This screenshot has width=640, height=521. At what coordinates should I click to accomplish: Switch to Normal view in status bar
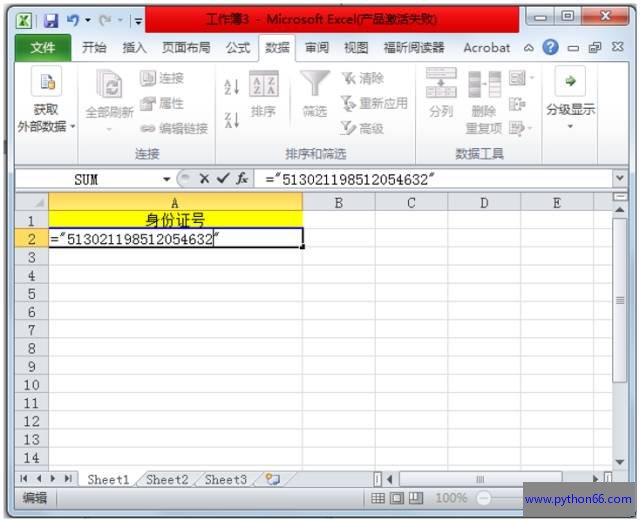click(378, 498)
